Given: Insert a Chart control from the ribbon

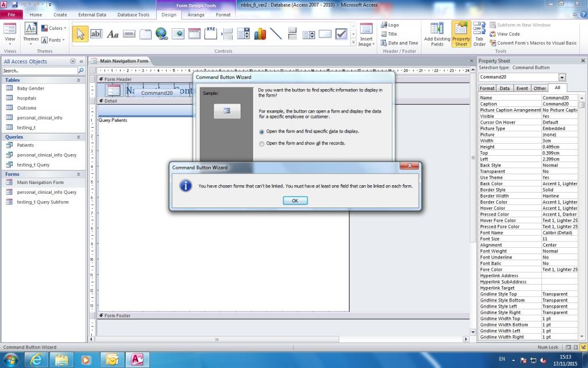Looking at the screenshot, I should click(x=260, y=34).
